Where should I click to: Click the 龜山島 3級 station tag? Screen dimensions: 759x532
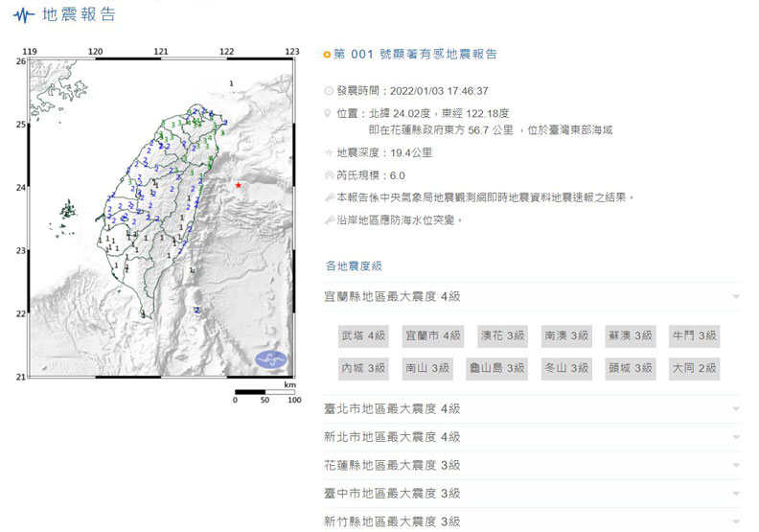(x=496, y=367)
